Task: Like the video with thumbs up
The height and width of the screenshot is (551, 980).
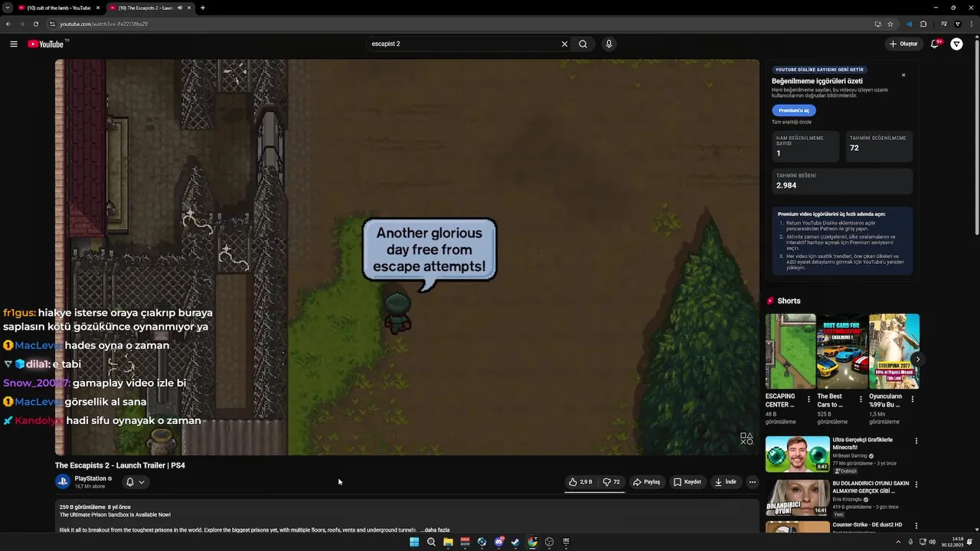Action: tap(580, 482)
